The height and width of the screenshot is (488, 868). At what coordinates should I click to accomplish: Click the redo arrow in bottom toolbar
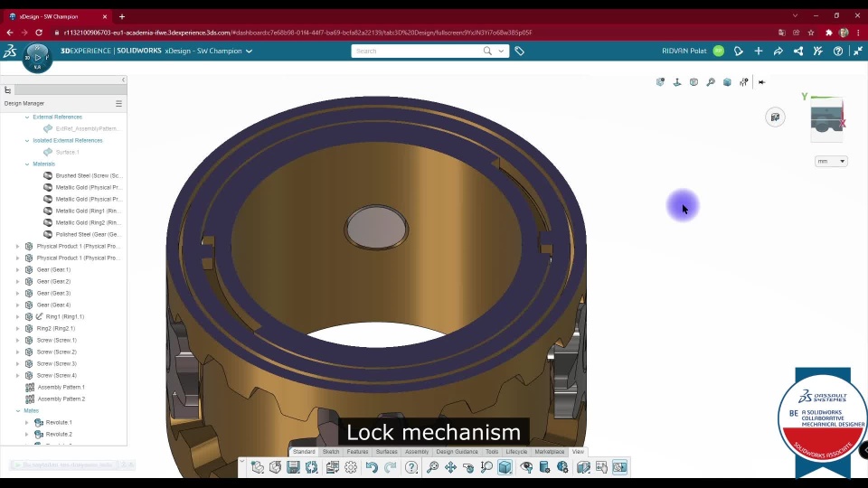(x=391, y=467)
